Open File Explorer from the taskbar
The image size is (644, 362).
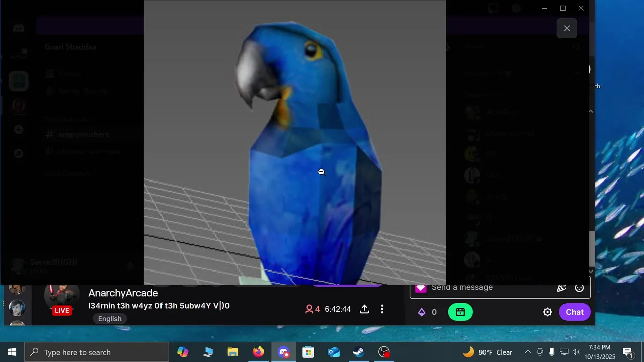233,352
